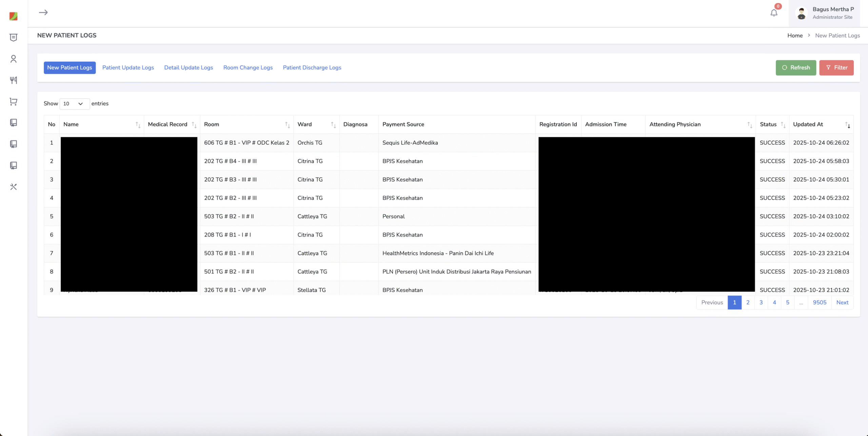The height and width of the screenshot is (436, 868).
Task: Switch to Room Change Logs tab
Action: [x=248, y=67]
